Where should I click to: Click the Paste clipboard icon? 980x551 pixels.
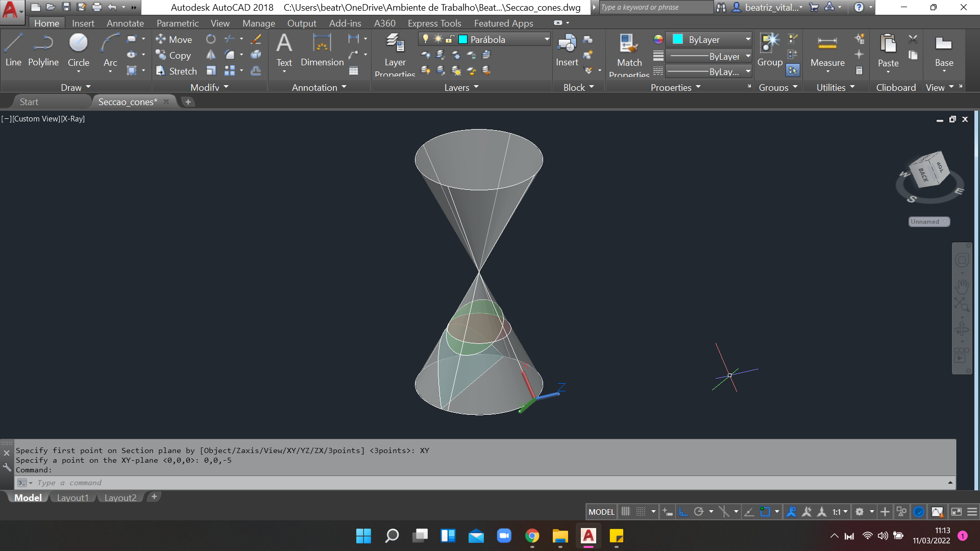click(888, 50)
